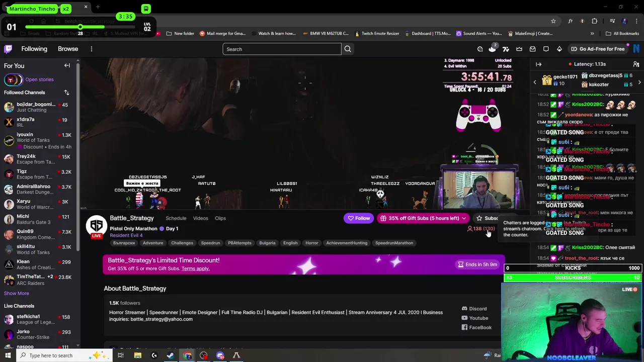This screenshot has width=644, height=362.
Task: Expand Show More followed channels
Action: coord(17,293)
